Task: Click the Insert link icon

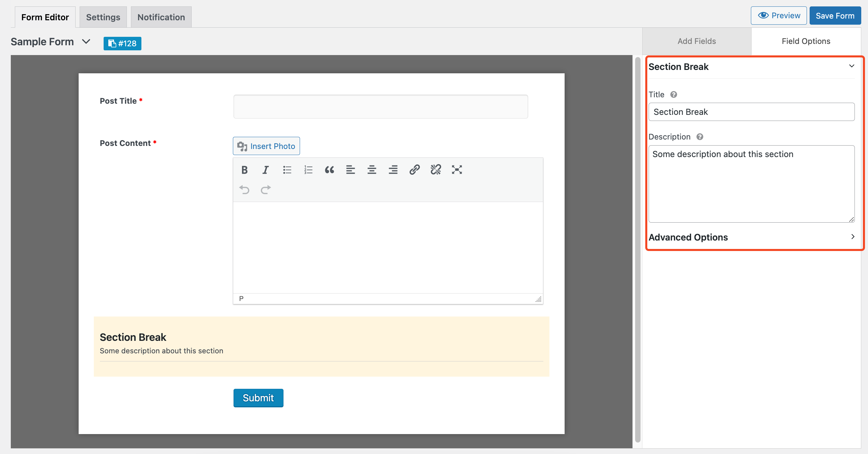Action: click(x=414, y=170)
